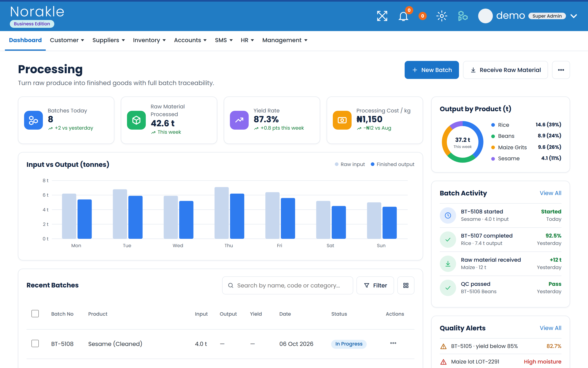
Task: Click the Processing Cost money icon
Action: point(342,120)
